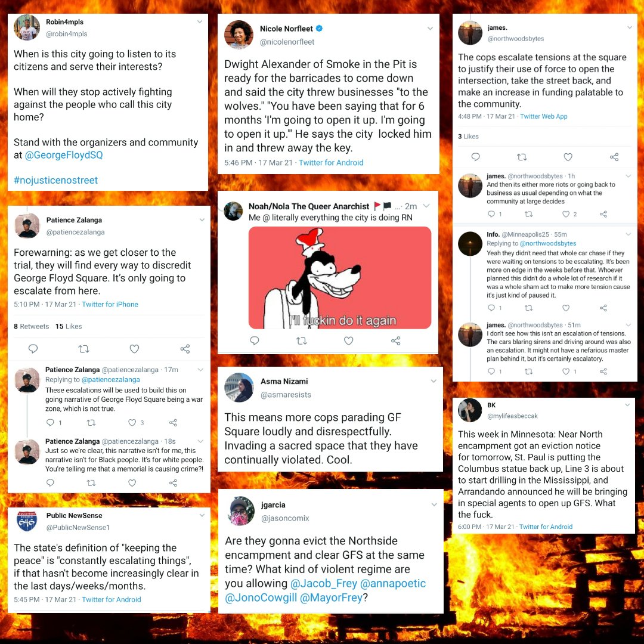Retweet Patience Zalanga's Forewarning tweet
The height and width of the screenshot is (644, 644).
[84, 349]
